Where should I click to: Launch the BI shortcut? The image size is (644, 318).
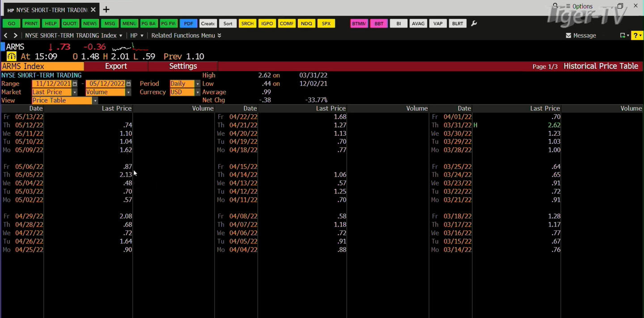pyautogui.click(x=398, y=23)
